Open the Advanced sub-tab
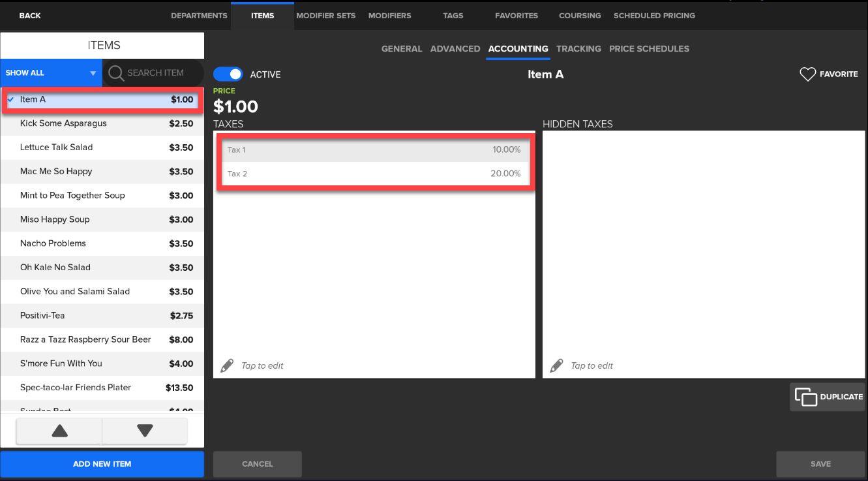The image size is (868, 481). (455, 49)
